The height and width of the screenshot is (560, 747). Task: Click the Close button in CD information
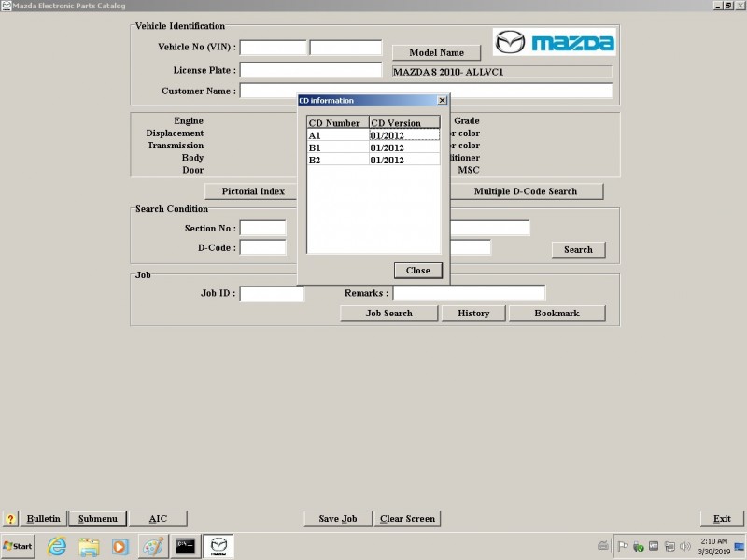[x=418, y=270]
